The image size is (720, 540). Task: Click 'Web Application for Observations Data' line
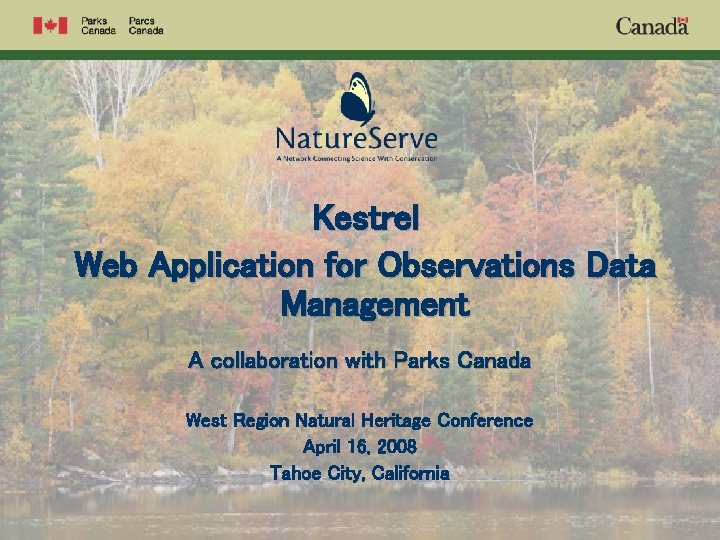tap(366, 265)
